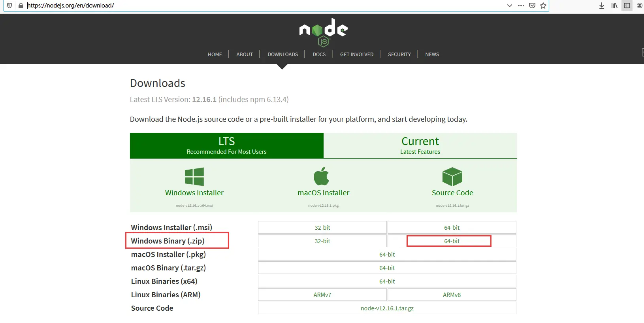644x323 pixels.
Task: Click the Save to Pocket icon
Action: pyautogui.click(x=532, y=6)
